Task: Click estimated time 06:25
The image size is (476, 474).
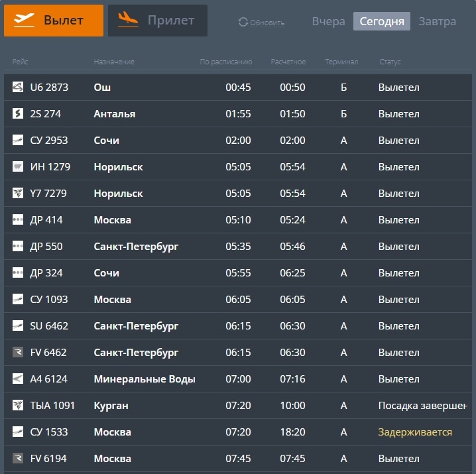Action: pyautogui.click(x=292, y=273)
